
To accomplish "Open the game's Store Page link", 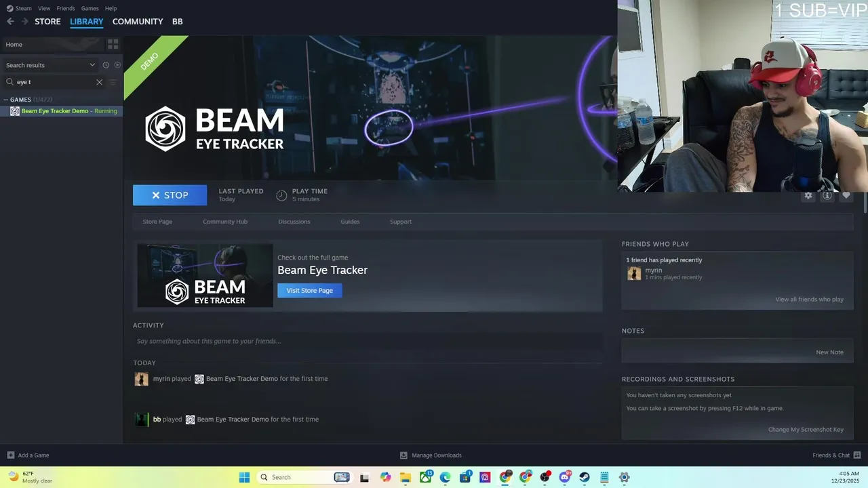I will (157, 222).
